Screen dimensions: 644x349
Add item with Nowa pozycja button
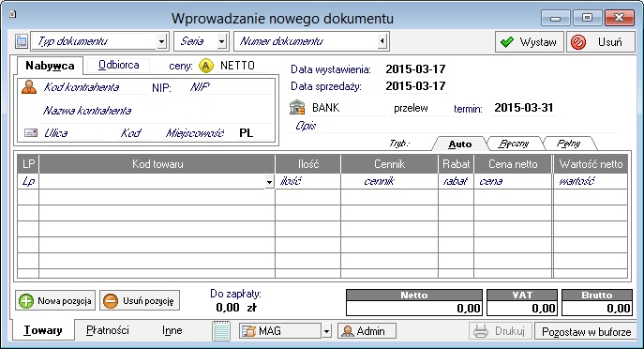[55, 301]
